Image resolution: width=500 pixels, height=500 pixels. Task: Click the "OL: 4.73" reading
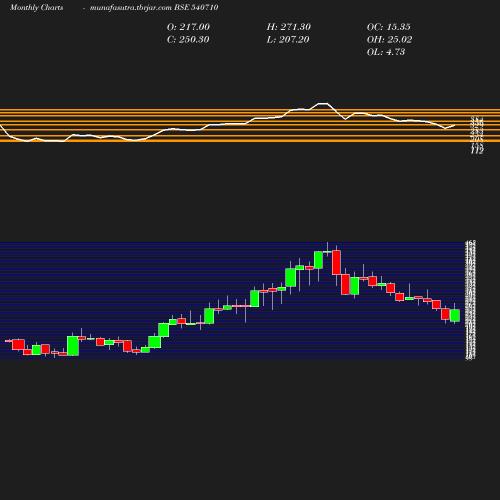386,52
